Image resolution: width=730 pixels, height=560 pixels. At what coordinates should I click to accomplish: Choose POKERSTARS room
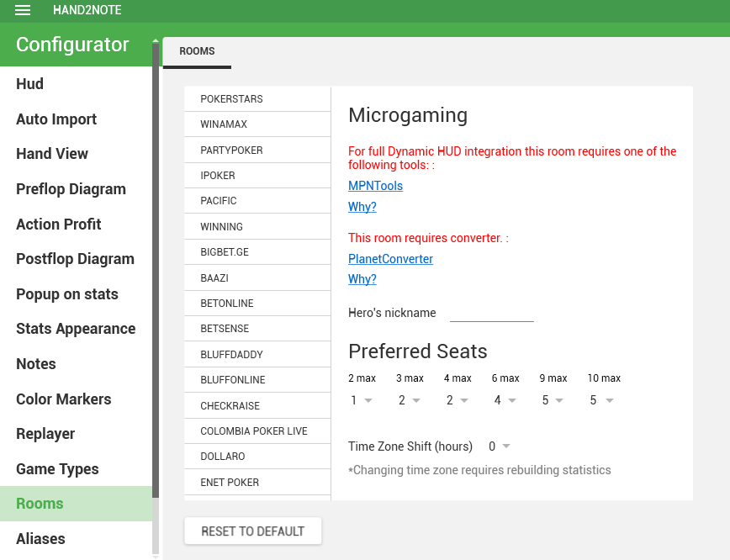coord(257,98)
